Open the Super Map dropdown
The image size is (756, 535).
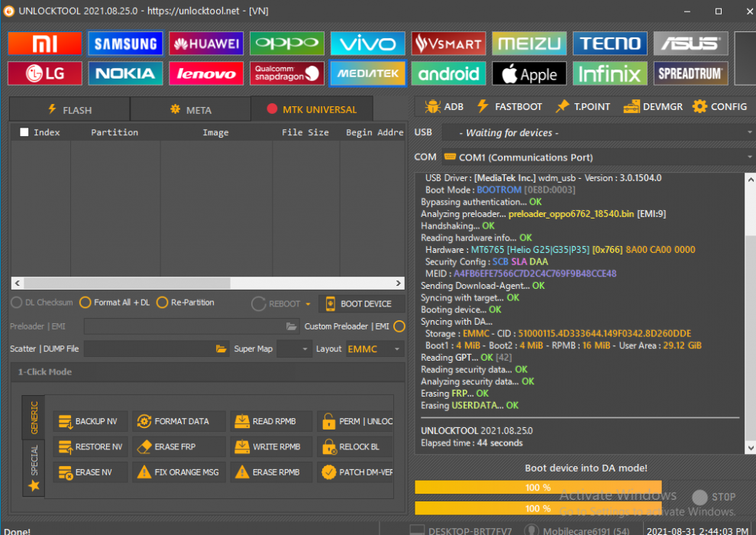tap(294, 349)
